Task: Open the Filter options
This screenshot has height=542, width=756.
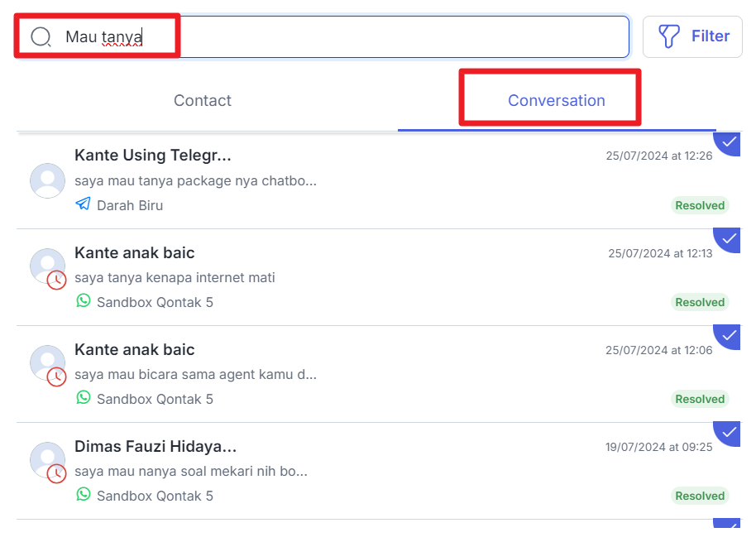Action: pyautogui.click(x=692, y=36)
